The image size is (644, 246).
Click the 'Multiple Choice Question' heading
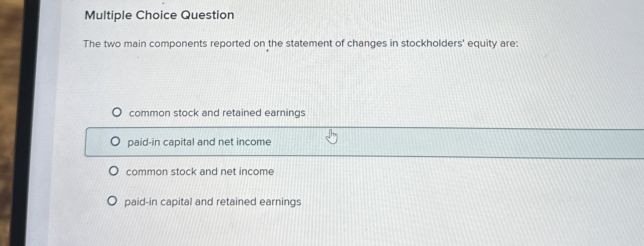click(x=159, y=15)
